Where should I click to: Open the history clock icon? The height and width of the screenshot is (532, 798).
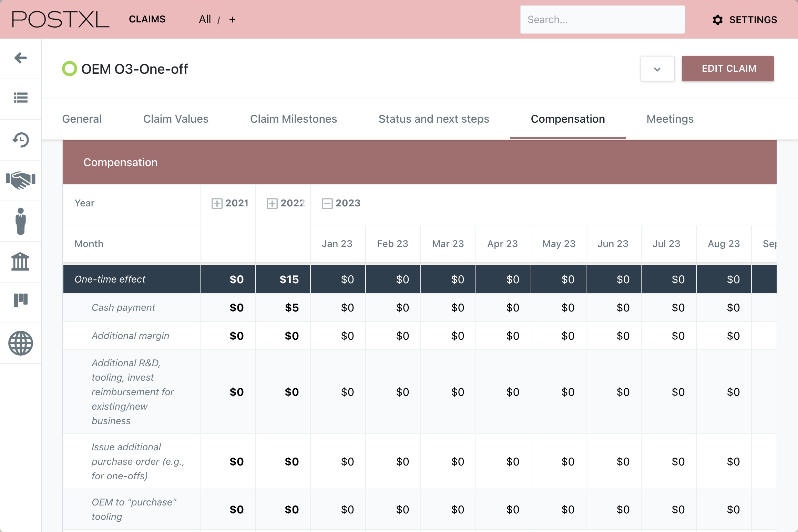[21, 140]
